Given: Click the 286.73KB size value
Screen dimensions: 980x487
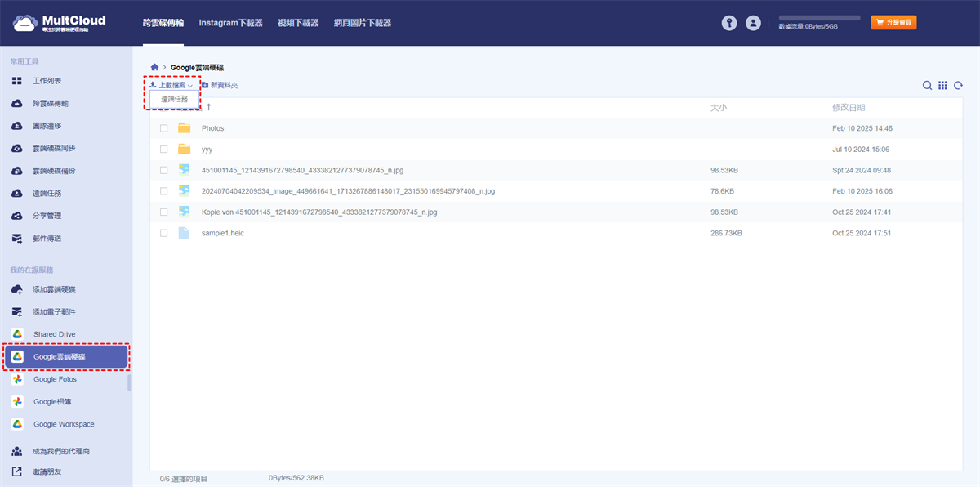Looking at the screenshot, I should tap(726, 233).
